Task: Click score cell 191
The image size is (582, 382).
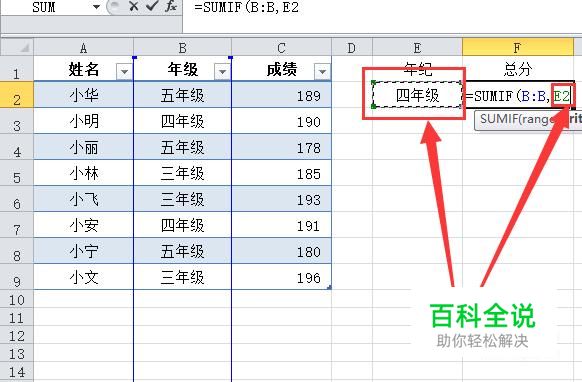Action: pyautogui.click(x=281, y=225)
